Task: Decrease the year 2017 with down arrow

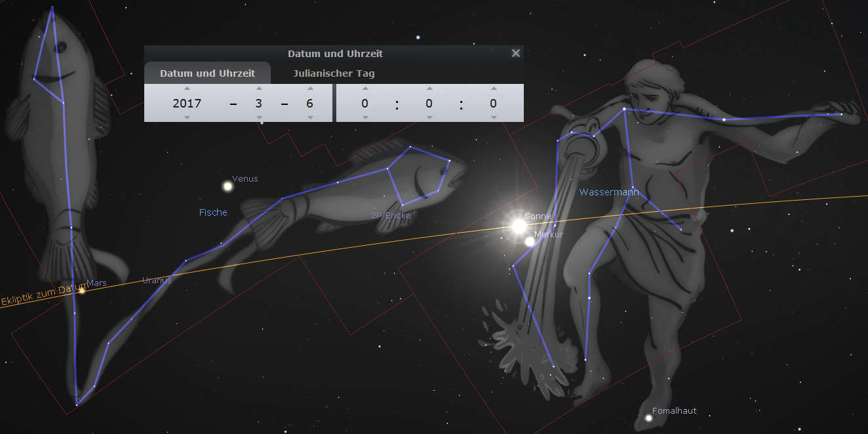Action: [x=187, y=117]
